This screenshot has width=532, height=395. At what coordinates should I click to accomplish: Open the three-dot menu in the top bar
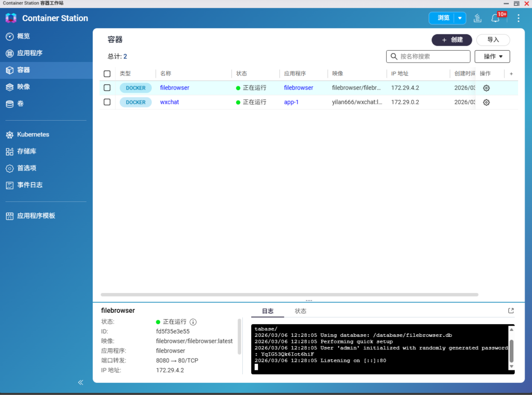(518, 18)
